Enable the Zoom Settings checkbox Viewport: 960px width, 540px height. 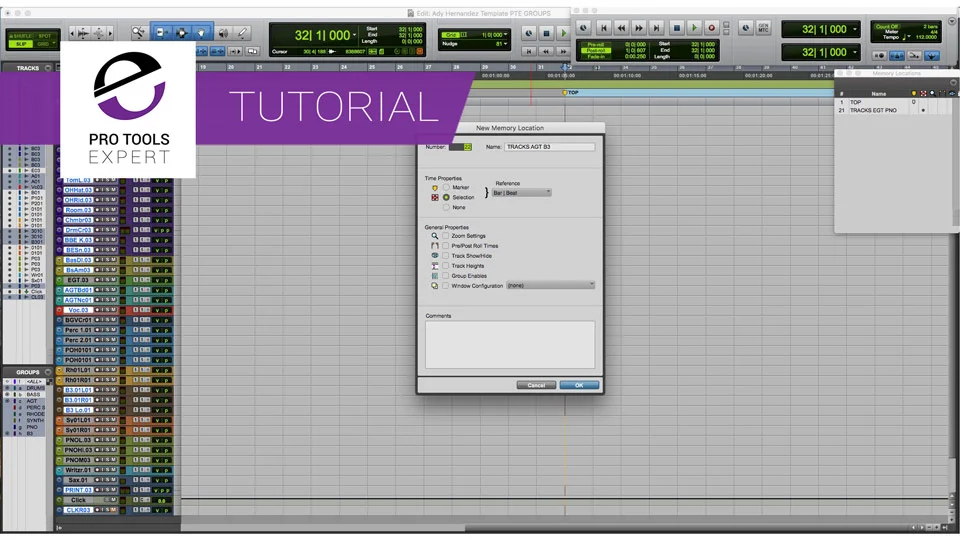click(x=446, y=236)
